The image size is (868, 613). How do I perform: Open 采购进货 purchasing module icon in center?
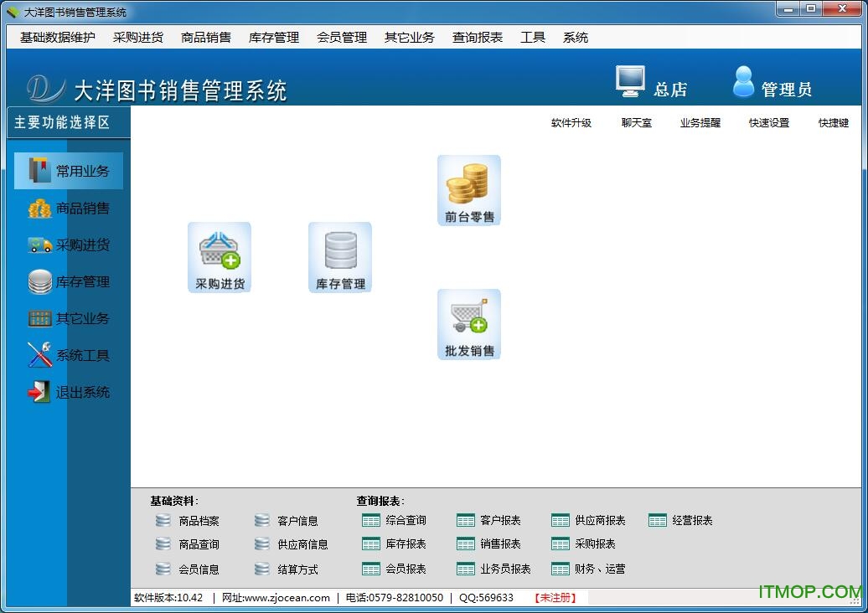coord(219,256)
